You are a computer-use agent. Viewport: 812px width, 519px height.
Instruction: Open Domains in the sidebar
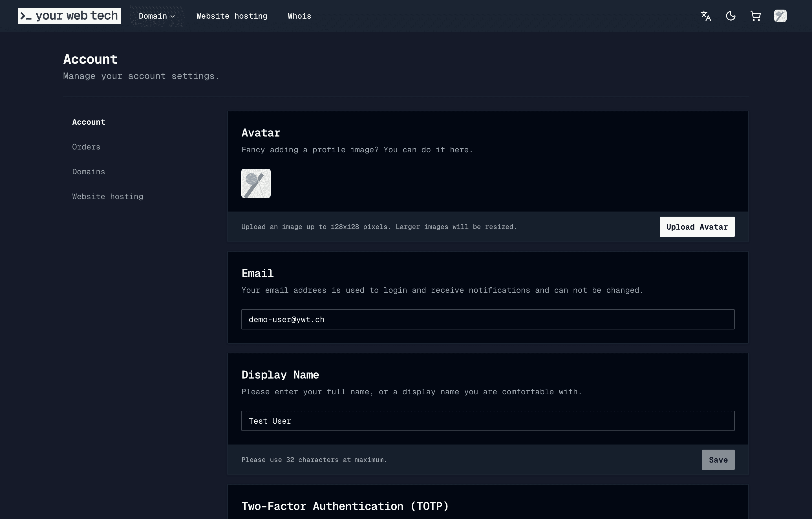[x=89, y=171]
